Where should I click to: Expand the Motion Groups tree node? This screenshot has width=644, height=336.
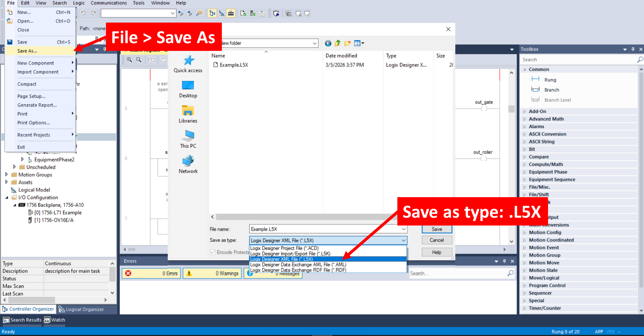[x=6, y=175]
